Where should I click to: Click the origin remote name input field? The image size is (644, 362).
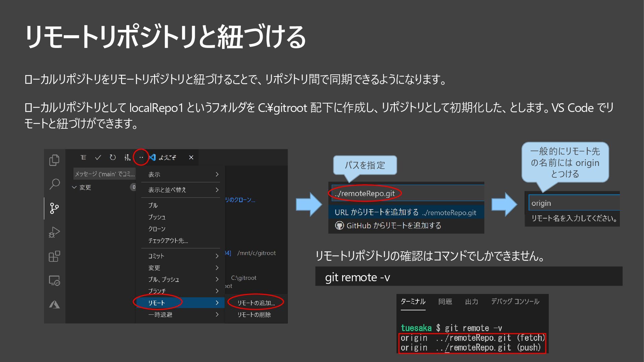[574, 203]
